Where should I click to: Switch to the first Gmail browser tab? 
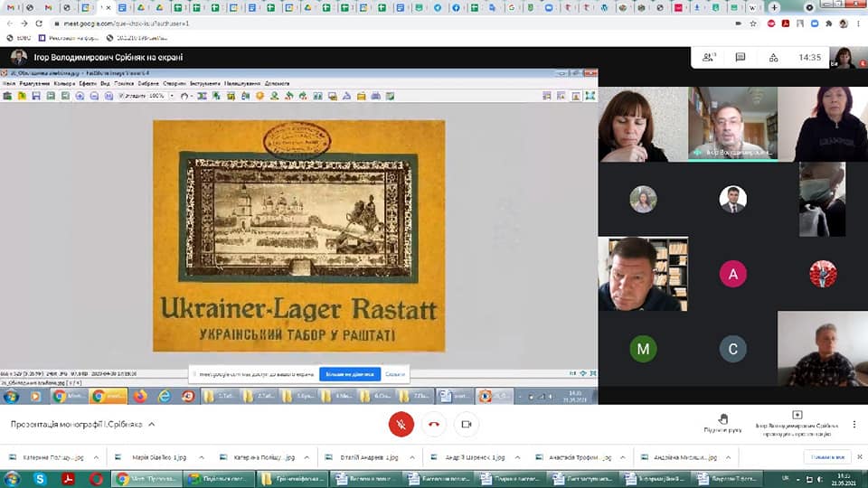click(x=11, y=7)
